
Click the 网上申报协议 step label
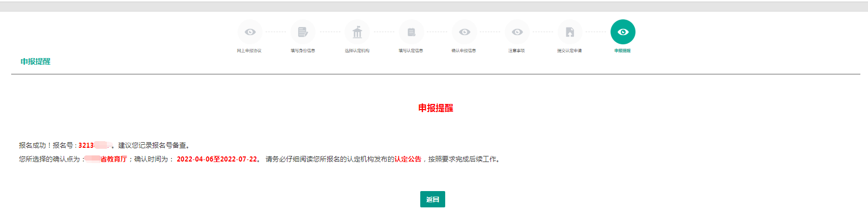(249, 51)
